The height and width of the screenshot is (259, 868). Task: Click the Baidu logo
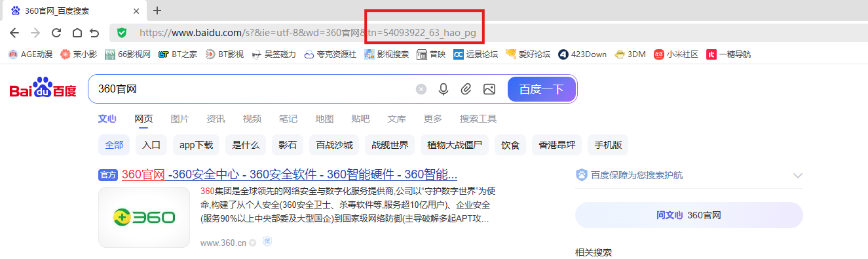click(43, 88)
